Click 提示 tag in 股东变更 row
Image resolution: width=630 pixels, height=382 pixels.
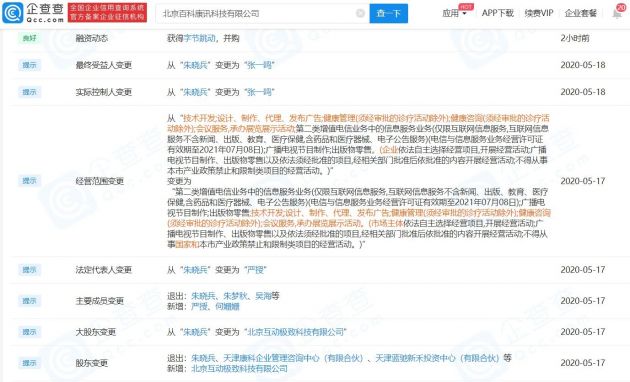click(29, 363)
